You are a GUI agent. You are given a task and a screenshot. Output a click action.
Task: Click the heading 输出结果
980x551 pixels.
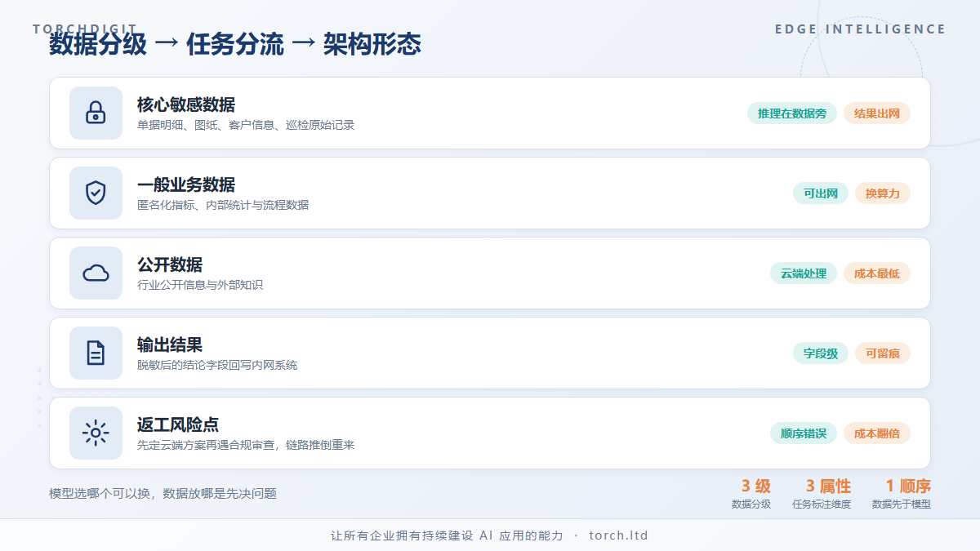pos(170,344)
